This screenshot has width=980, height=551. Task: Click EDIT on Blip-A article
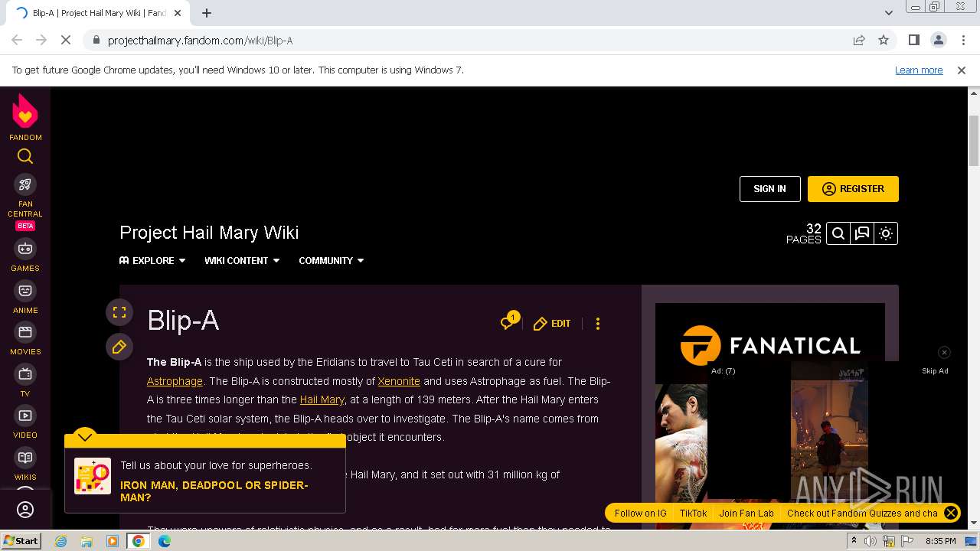[552, 324]
